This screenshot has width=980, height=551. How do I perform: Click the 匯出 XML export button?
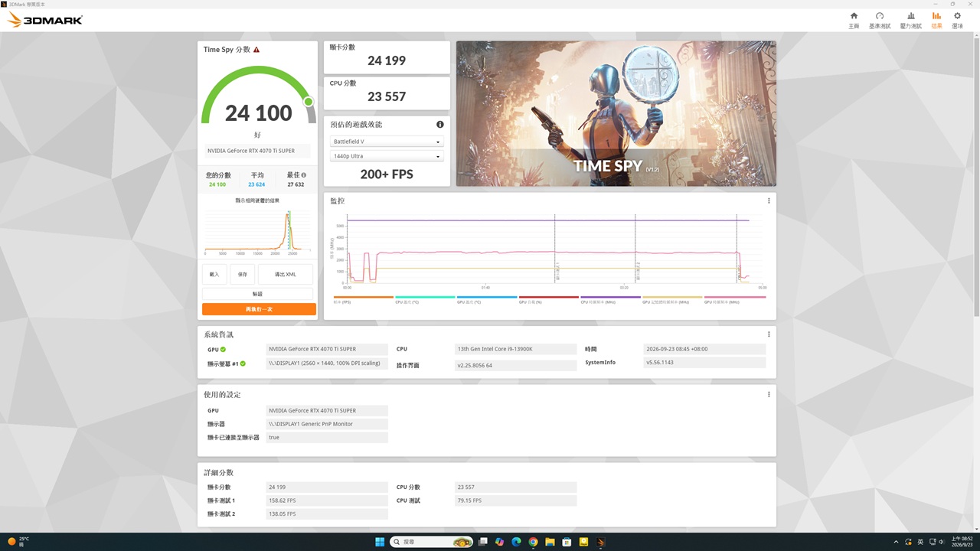tap(286, 274)
